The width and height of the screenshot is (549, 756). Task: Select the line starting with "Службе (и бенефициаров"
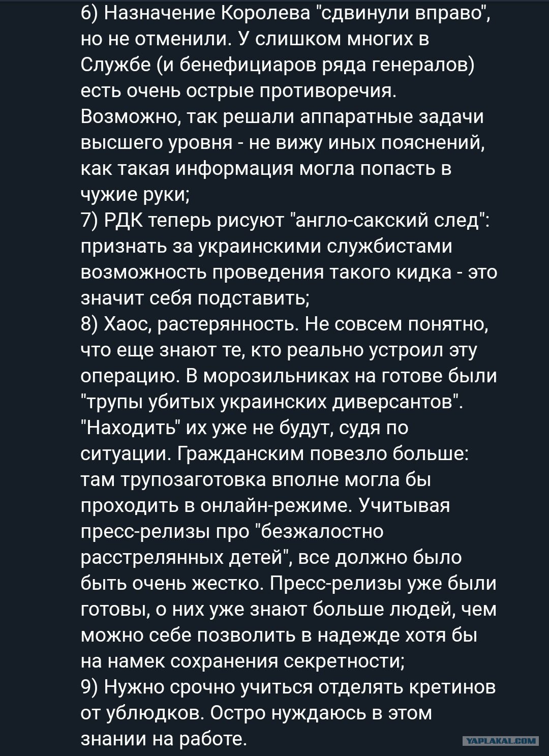tap(278, 65)
